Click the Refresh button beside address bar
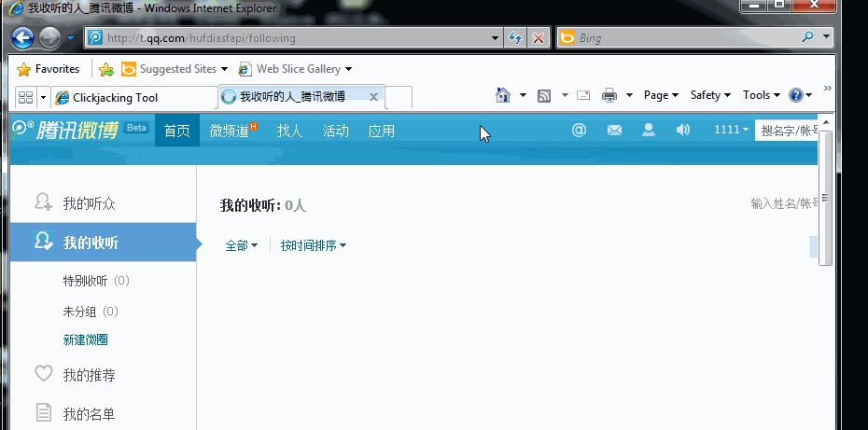Image resolution: width=868 pixels, height=430 pixels. pos(515,38)
